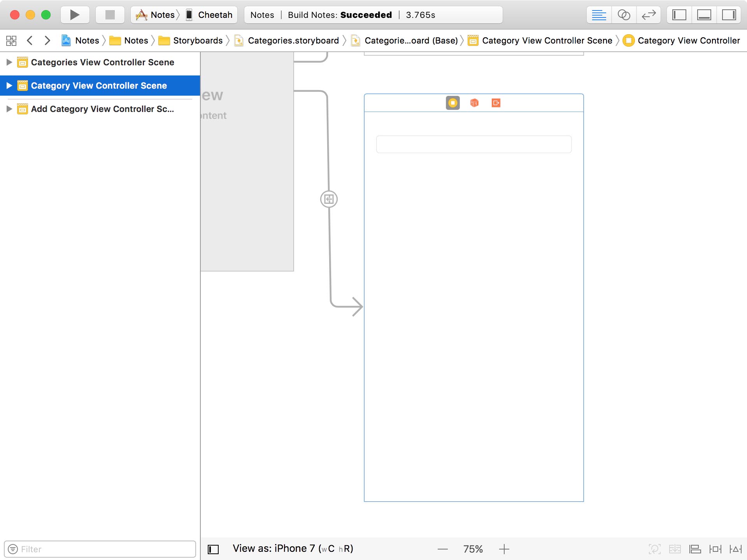Open the Add New Constraints (pin) tool
The image size is (747, 560).
click(x=716, y=549)
